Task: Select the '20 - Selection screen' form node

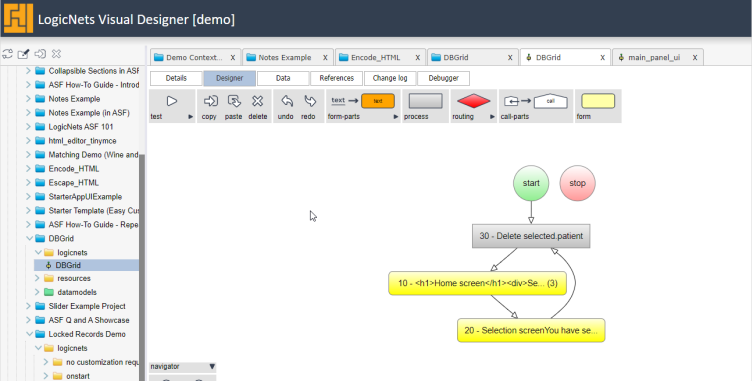Action: 531,330
